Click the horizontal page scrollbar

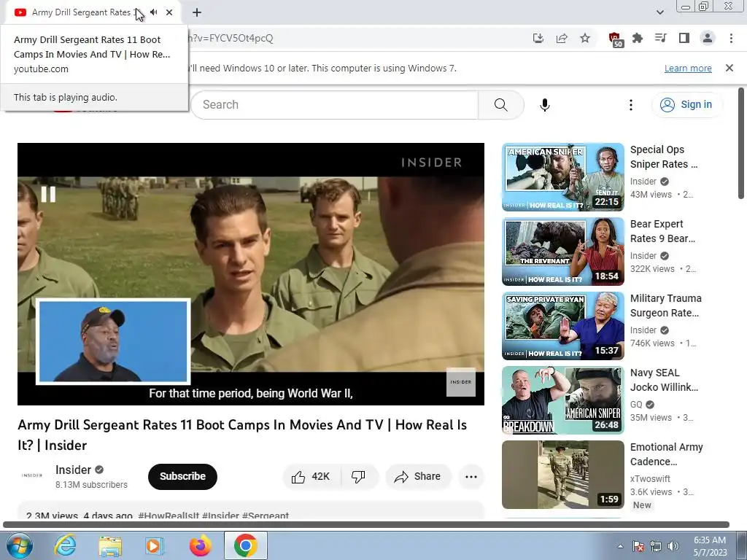click(x=366, y=525)
